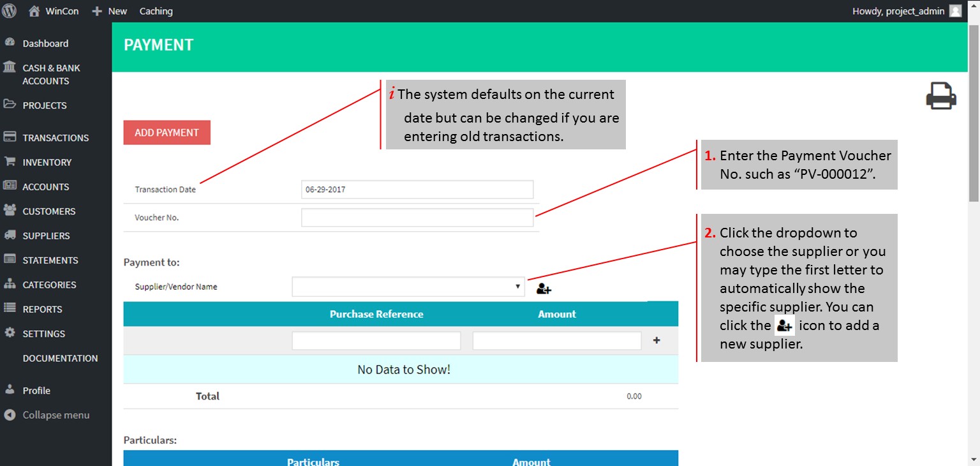Click the Settings gear icon in sidebar

click(10, 333)
